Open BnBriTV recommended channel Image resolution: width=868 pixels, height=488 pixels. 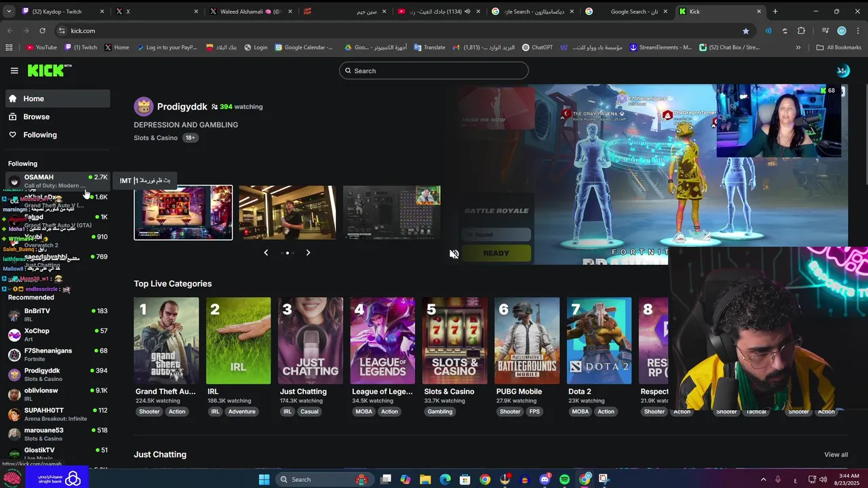tap(58, 314)
